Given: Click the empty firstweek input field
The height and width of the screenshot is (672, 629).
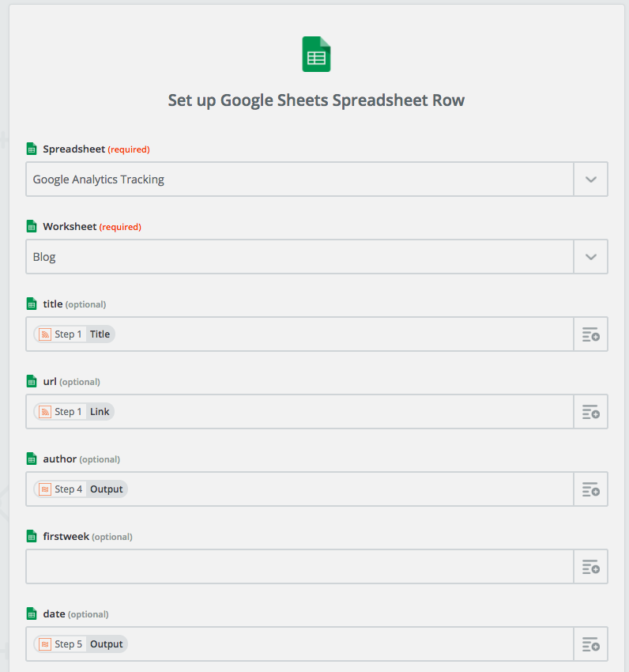Looking at the screenshot, I should 299,567.
